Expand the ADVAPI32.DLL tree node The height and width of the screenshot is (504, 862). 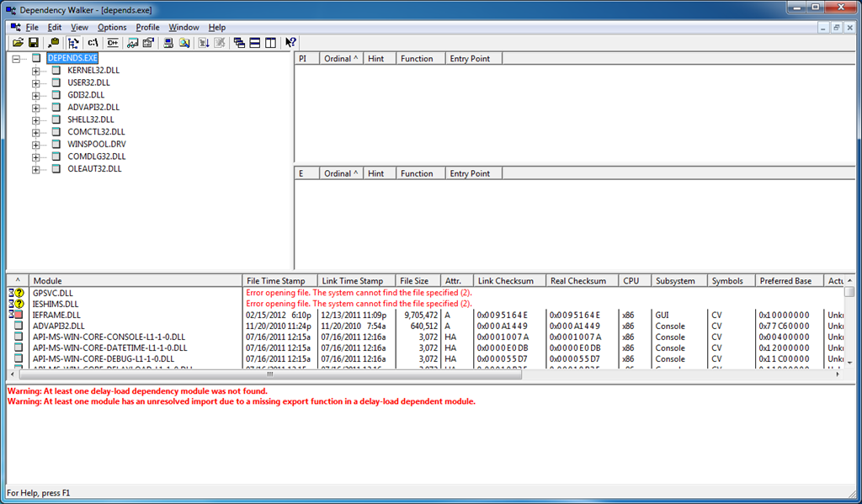35,108
